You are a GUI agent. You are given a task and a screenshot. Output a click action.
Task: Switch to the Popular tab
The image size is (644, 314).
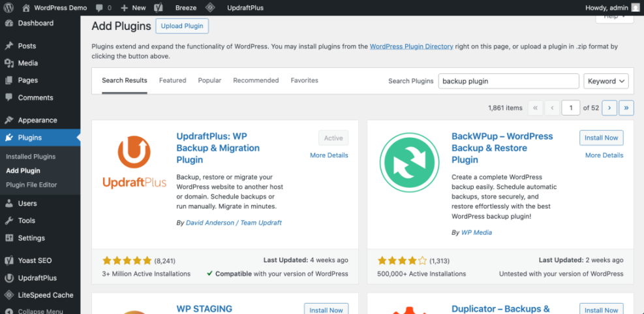(x=209, y=80)
